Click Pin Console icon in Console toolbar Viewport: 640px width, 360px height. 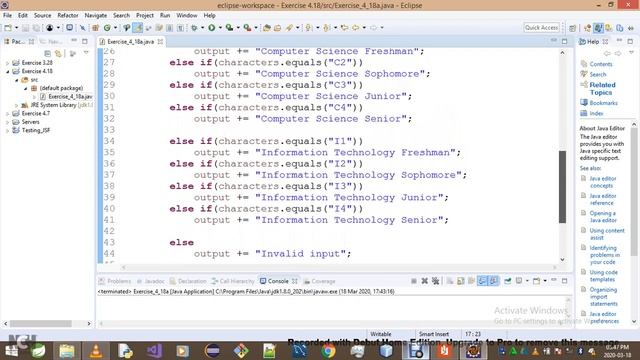[507, 281]
